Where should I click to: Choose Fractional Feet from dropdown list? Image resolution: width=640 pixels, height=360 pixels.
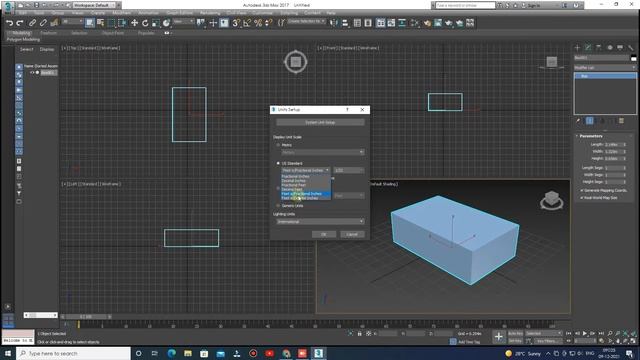pos(306,185)
